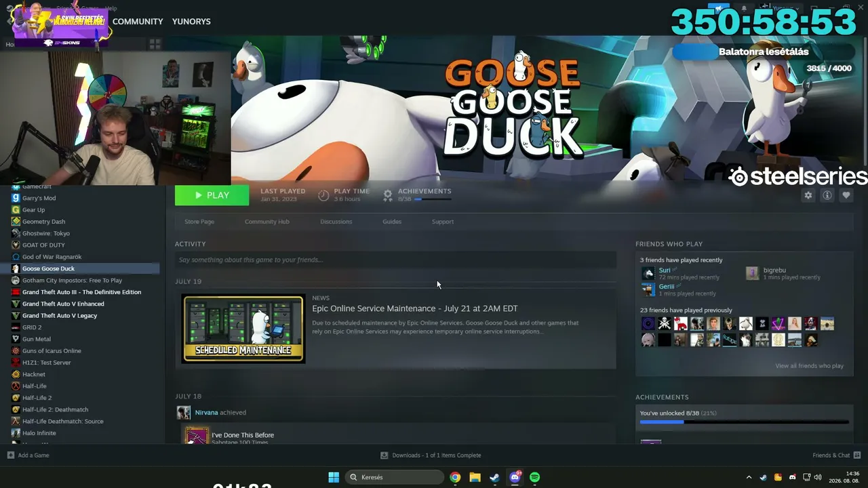This screenshot has height=488, width=868.
Task: Click the Friends & Chat icon
Action: coord(857,455)
